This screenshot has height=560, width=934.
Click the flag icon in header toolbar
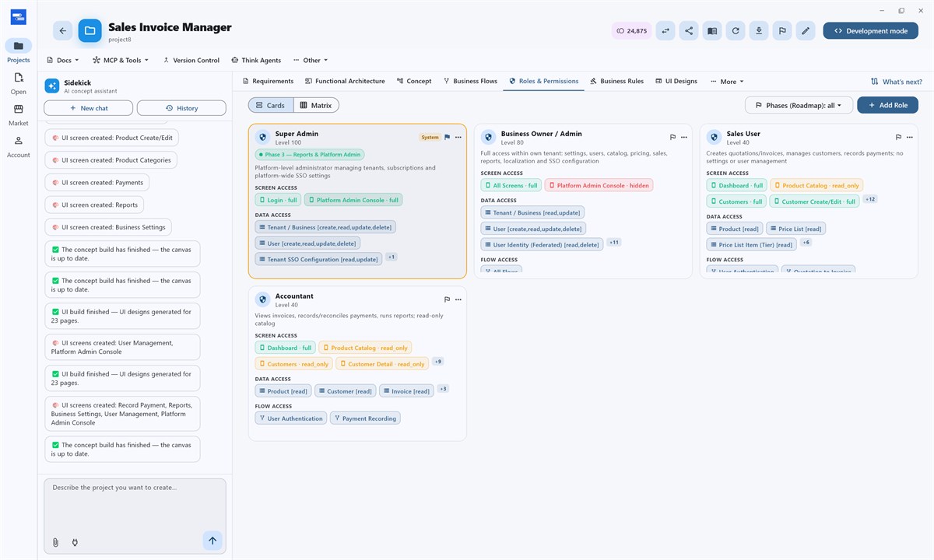tap(782, 31)
